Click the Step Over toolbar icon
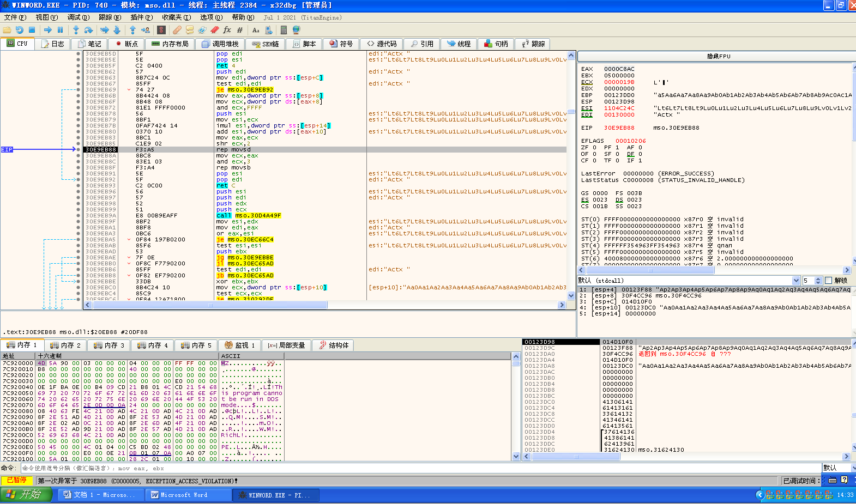The height and width of the screenshot is (504, 856). click(x=89, y=30)
